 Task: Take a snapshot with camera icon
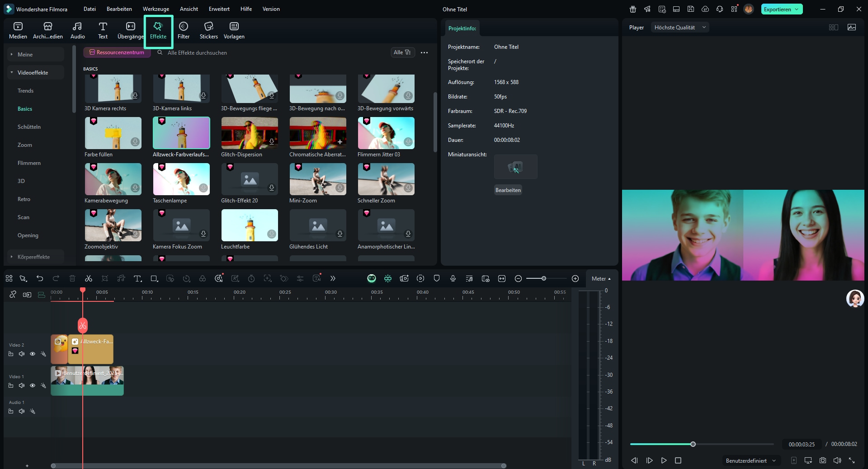point(823,460)
